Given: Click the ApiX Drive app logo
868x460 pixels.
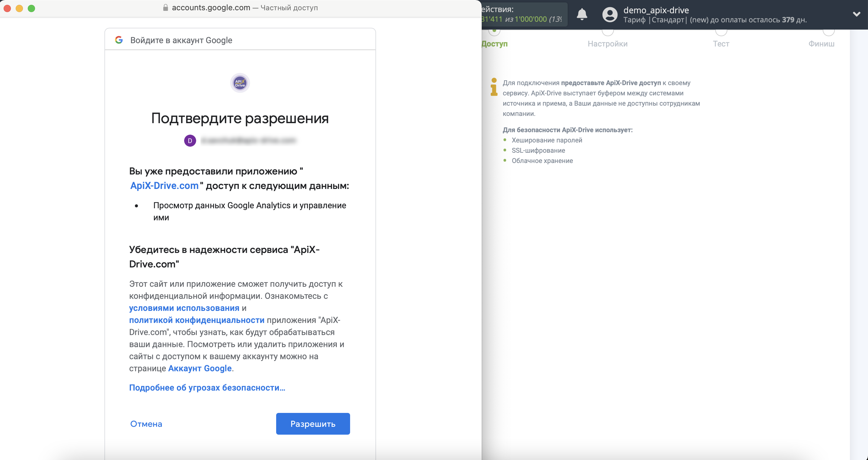Looking at the screenshot, I should (x=240, y=83).
